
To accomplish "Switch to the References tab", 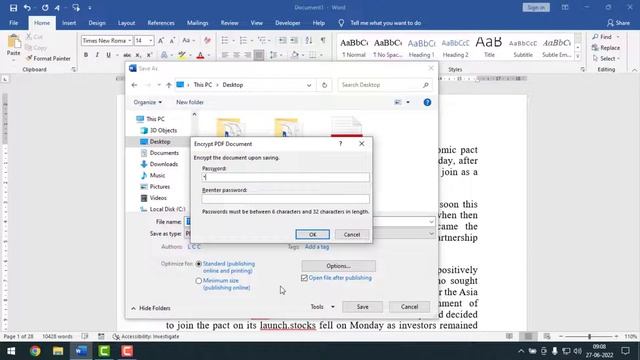I will point(161,23).
